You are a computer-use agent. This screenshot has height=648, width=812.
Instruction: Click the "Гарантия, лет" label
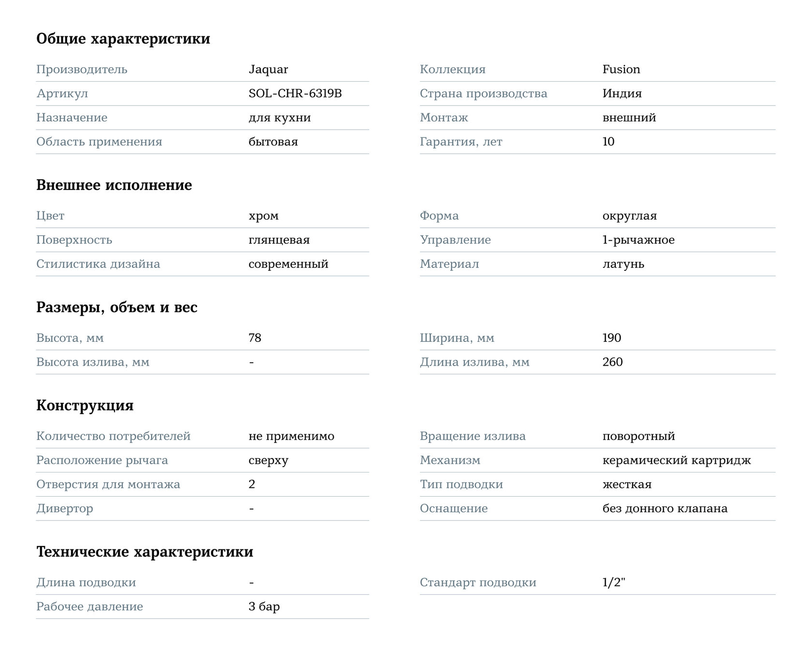[461, 142]
